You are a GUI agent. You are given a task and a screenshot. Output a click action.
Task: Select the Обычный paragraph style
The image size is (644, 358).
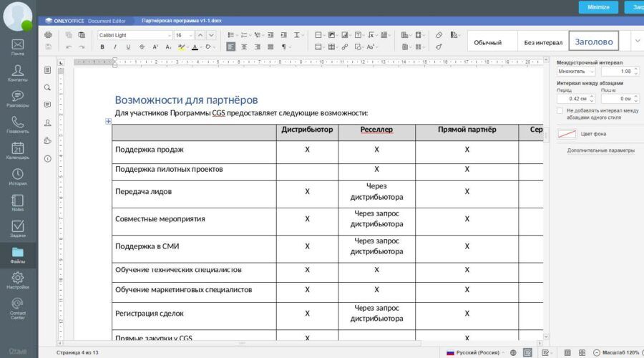point(488,42)
